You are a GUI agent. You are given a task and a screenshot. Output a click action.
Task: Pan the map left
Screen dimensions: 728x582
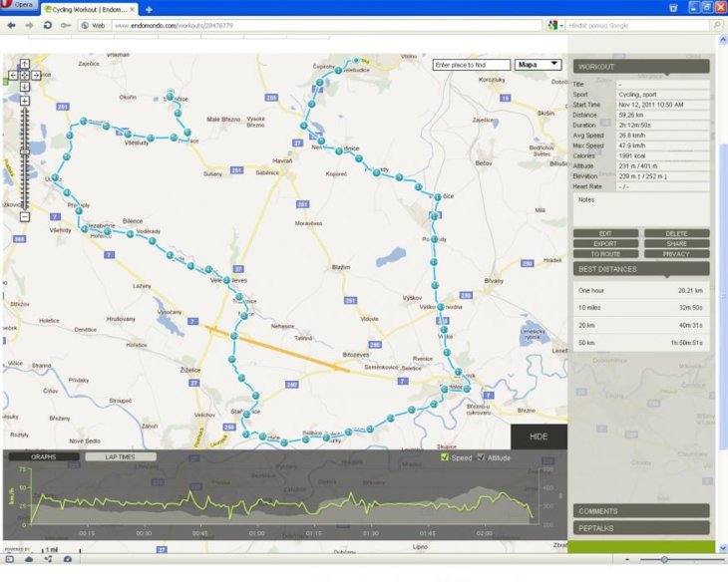14,75
